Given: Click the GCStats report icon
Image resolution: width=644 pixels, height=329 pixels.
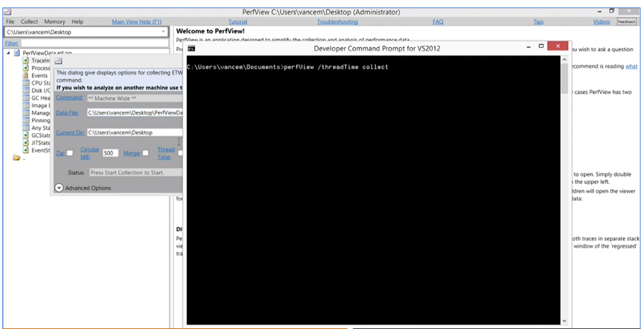Looking at the screenshot, I should (26, 135).
